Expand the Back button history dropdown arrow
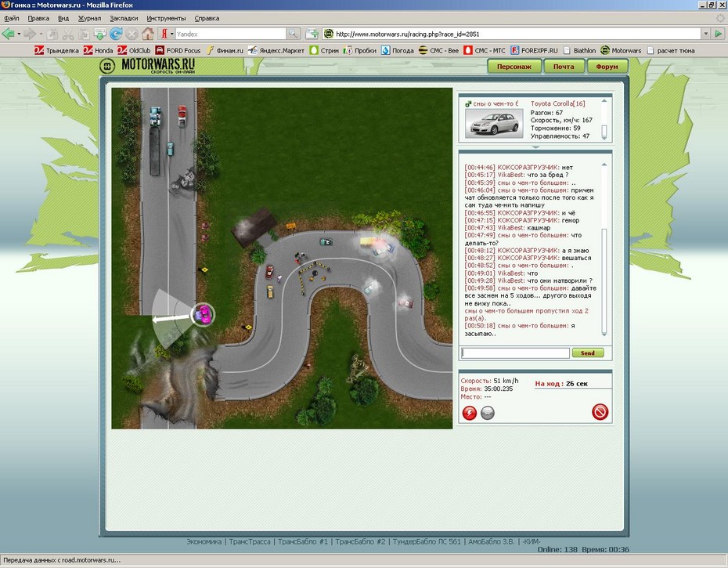The image size is (728, 568). [19, 34]
